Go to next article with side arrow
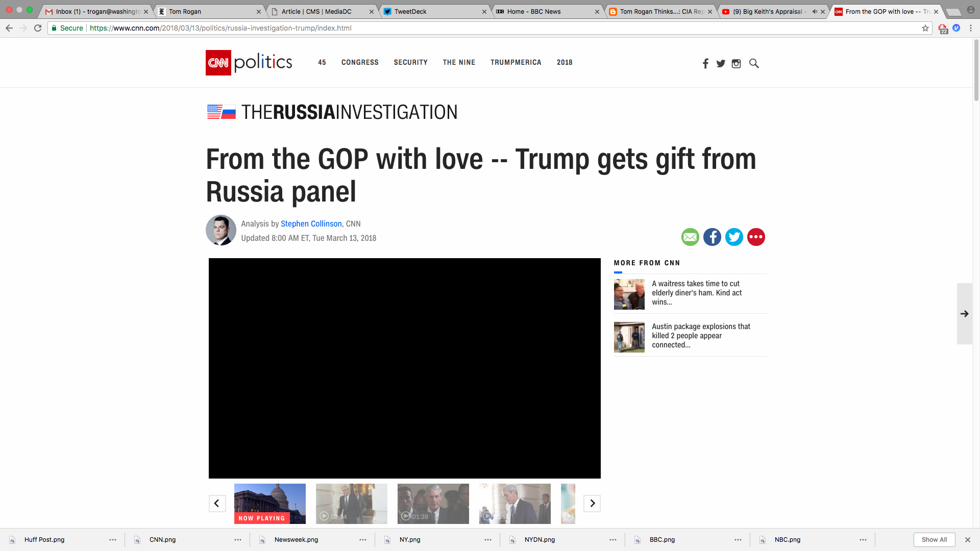This screenshot has width=980, height=551. [x=965, y=314]
